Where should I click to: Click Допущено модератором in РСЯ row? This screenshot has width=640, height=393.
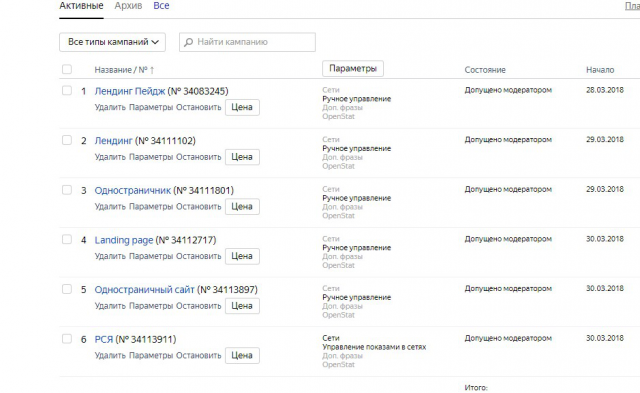(508, 338)
